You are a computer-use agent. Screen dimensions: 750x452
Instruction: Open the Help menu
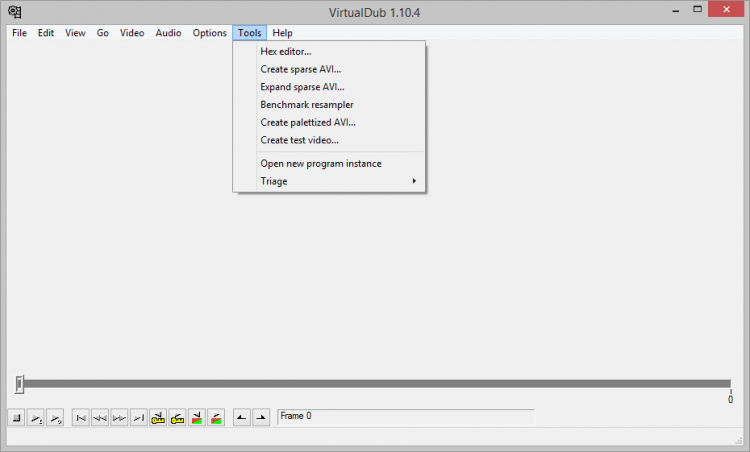(x=282, y=33)
